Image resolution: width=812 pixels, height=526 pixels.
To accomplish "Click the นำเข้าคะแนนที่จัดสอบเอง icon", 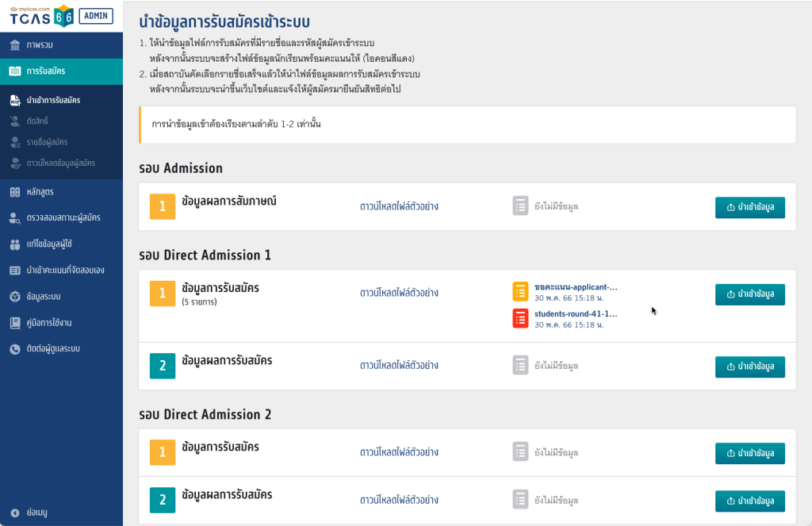I will (15, 271).
